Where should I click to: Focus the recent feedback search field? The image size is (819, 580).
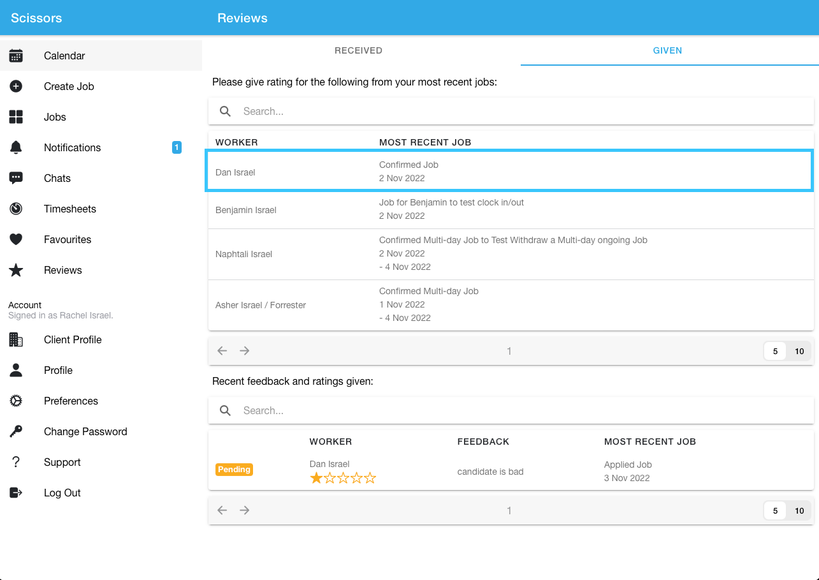coord(511,411)
